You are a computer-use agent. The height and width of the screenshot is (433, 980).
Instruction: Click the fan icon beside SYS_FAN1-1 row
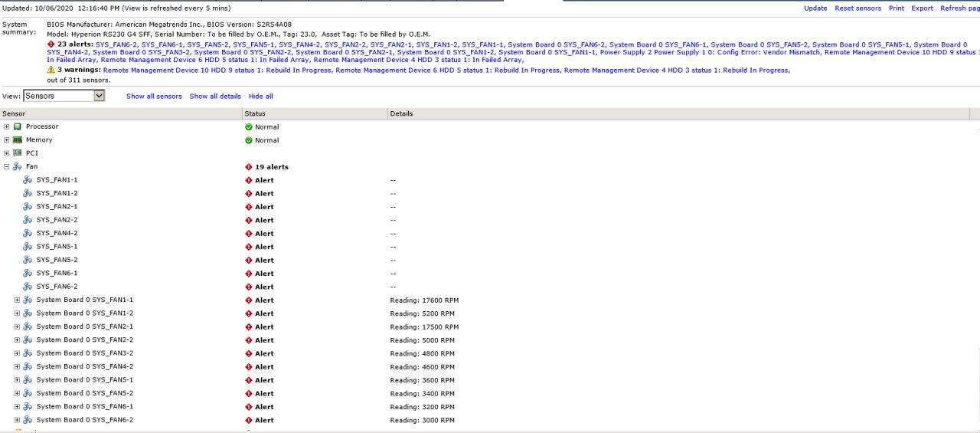(x=28, y=180)
